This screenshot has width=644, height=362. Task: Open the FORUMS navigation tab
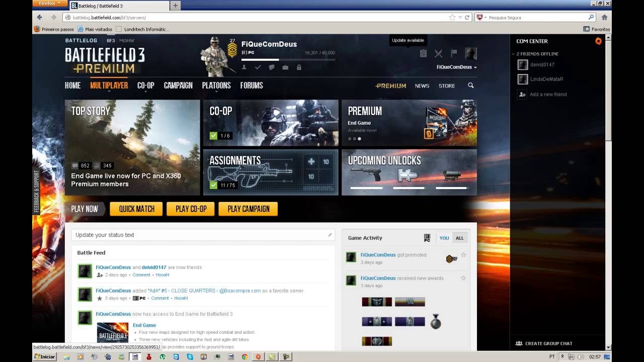click(x=252, y=85)
